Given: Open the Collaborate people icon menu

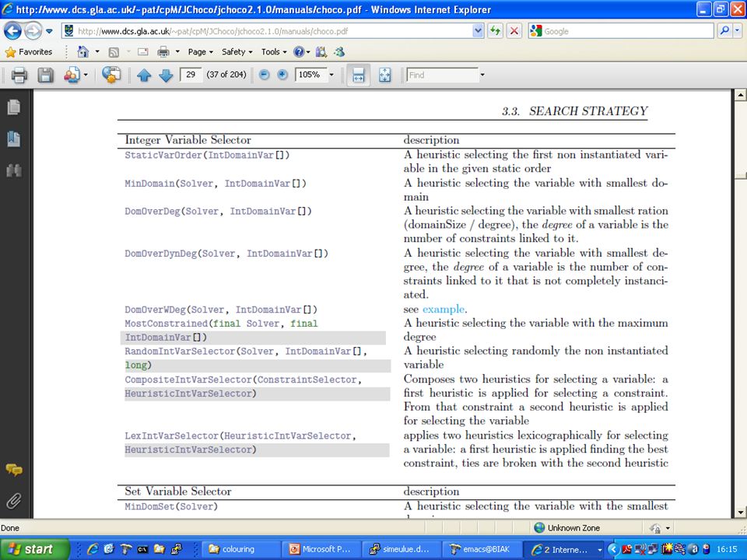Looking at the screenshot, I should pyautogui.click(x=75, y=75).
